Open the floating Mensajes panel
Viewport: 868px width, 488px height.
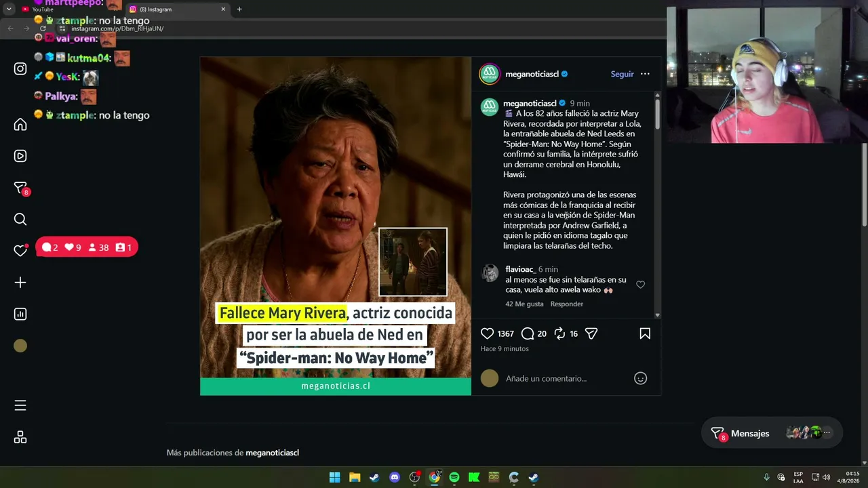[x=772, y=433]
